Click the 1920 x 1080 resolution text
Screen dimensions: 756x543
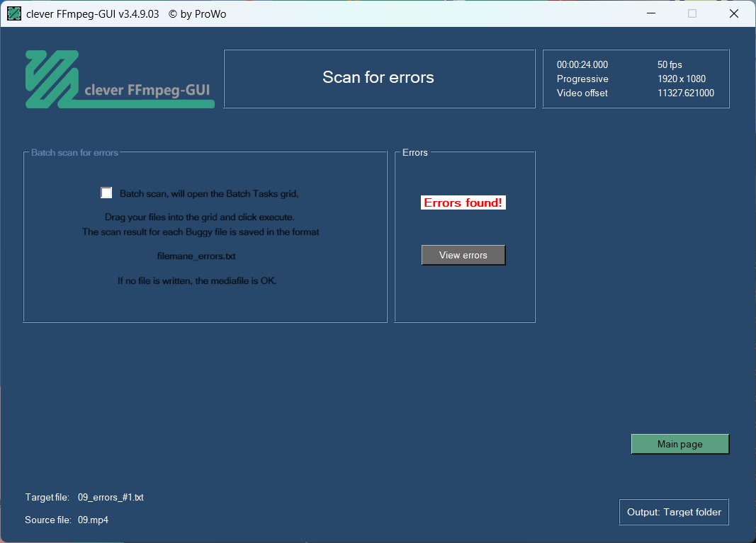(682, 79)
